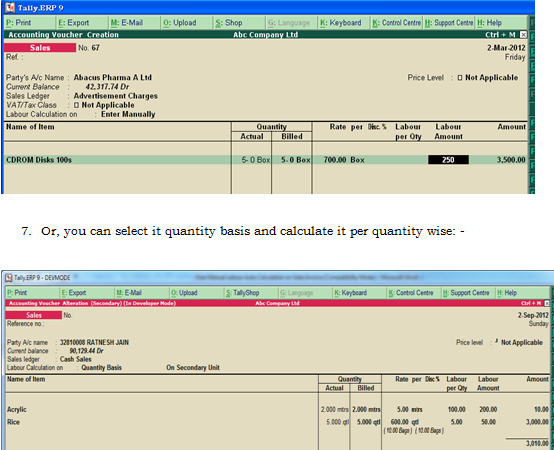554x450 pixels.
Task: Select sales ledger Advertisement Charges
Action: tap(116, 96)
